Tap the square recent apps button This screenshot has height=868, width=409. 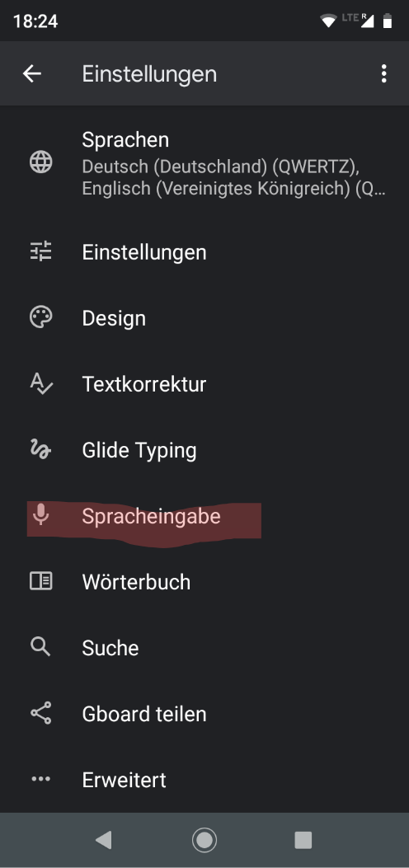(x=303, y=840)
